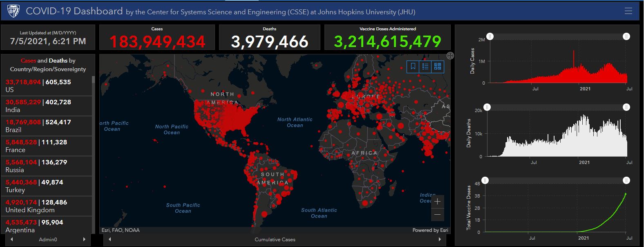Show the map legend list
Image resolution: width=644 pixels, height=247 pixels.
pyautogui.click(x=425, y=66)
